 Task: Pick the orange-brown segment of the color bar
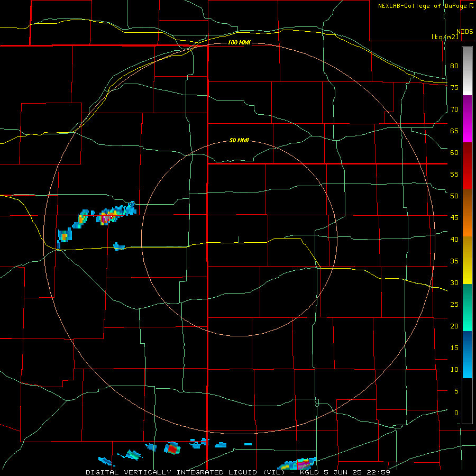click(467, 213)
